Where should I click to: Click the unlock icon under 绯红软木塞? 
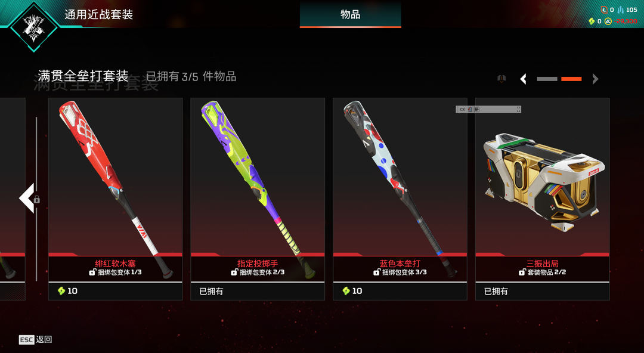92,272
